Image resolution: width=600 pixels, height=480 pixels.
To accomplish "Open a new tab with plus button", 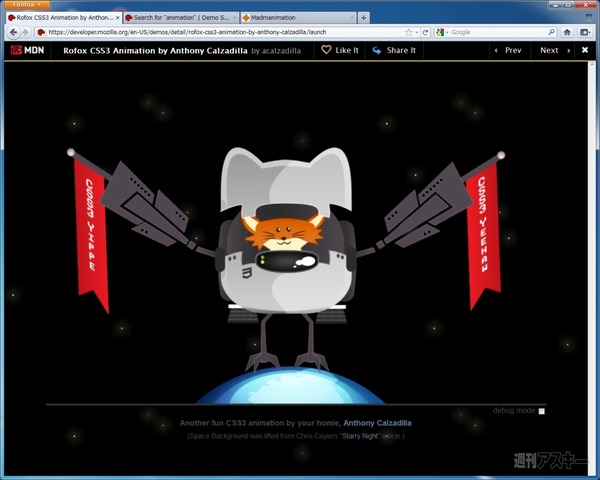I will click(364, 18).
